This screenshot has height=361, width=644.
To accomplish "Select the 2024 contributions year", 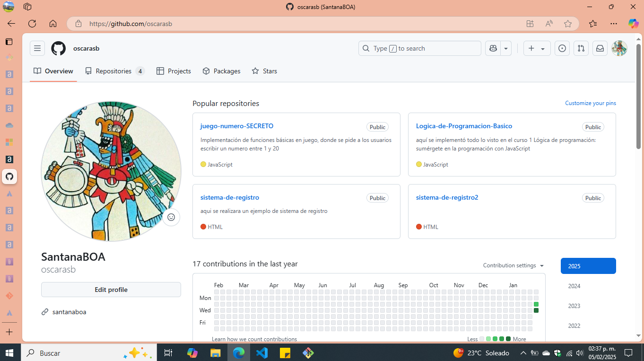I will click(x=588, y=286).
